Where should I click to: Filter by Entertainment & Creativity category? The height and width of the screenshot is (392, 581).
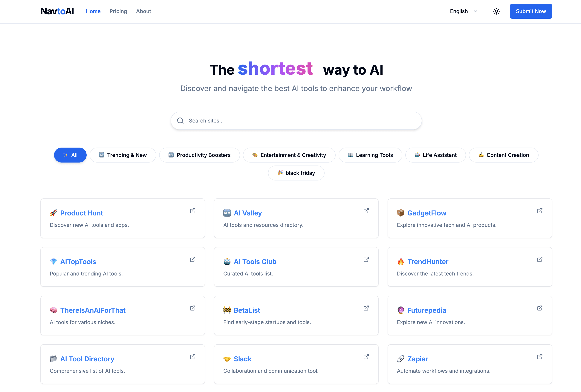click(x=289, y=155)
